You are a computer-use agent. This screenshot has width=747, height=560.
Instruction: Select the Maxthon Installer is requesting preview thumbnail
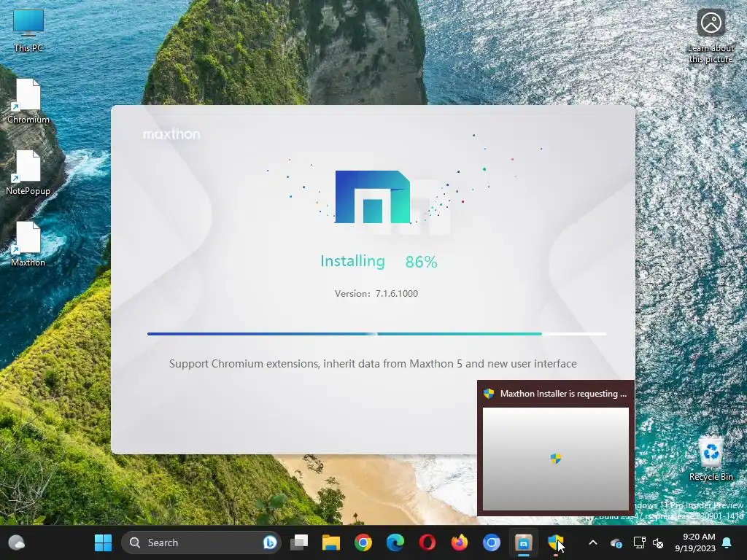pyautogui.click(x=555, y=448)
